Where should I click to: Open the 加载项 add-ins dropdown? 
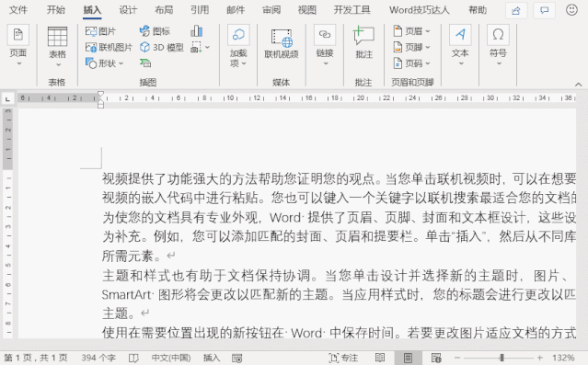pyautogui.click(x=238, y=47)
